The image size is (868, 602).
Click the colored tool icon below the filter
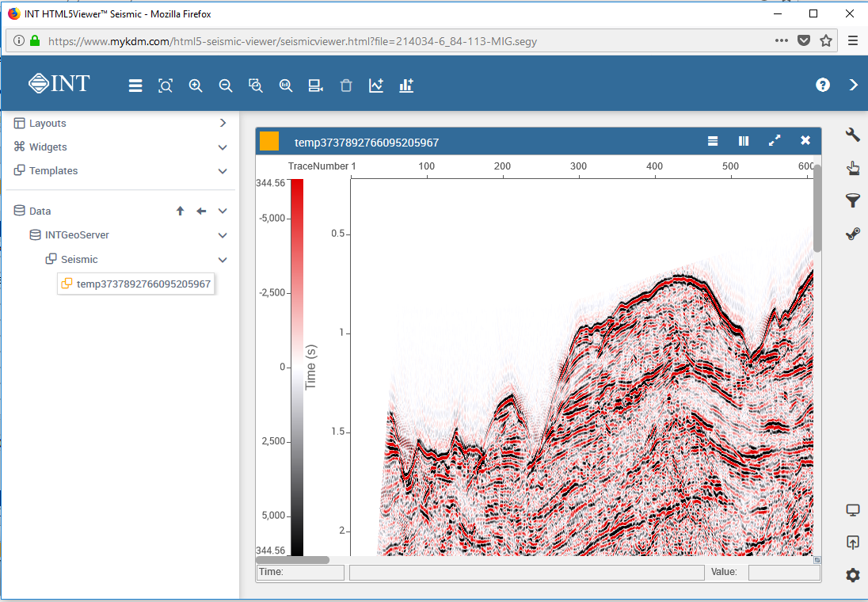(852, 234)
